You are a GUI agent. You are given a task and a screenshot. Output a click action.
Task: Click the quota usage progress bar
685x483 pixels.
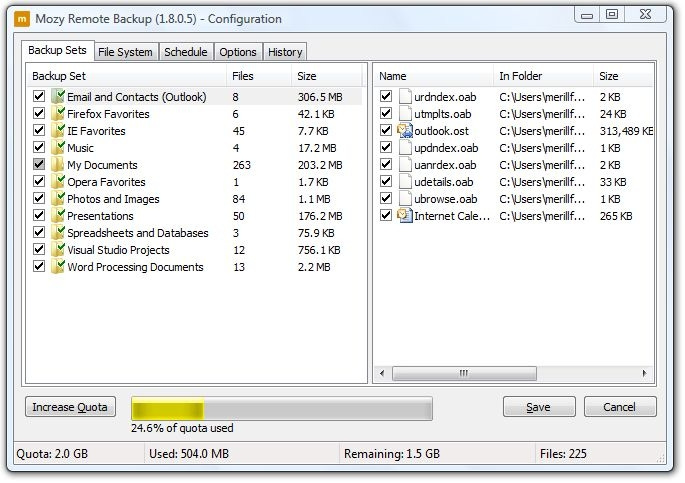click(282, 409)
